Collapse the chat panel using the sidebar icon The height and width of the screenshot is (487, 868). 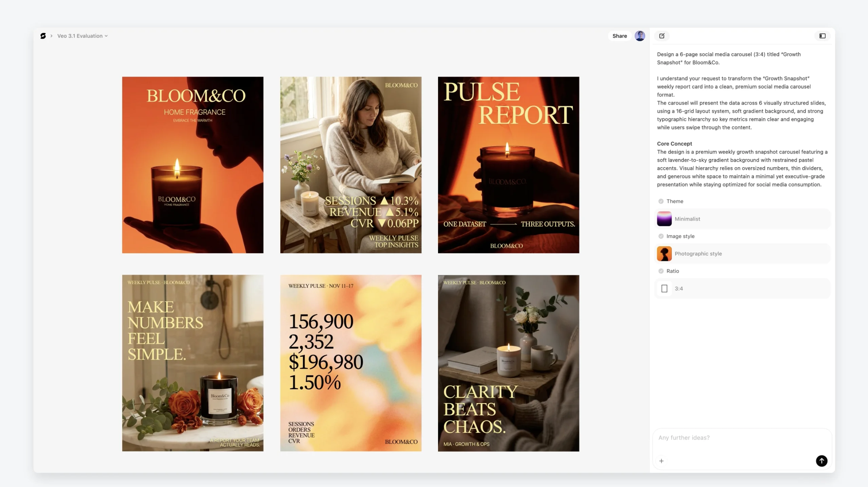point(823,36)
